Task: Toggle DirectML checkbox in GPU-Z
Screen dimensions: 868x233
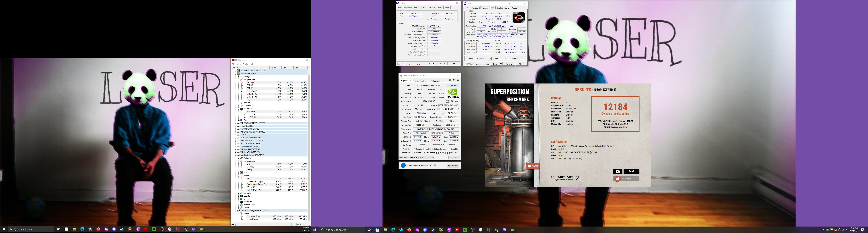Action: click(x=449, y=149)
